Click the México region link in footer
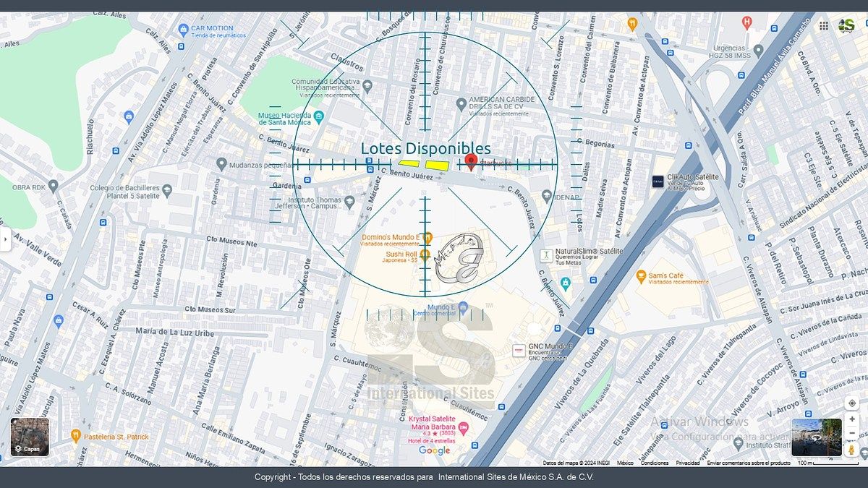Screen dimensions: 868x488 625,463
